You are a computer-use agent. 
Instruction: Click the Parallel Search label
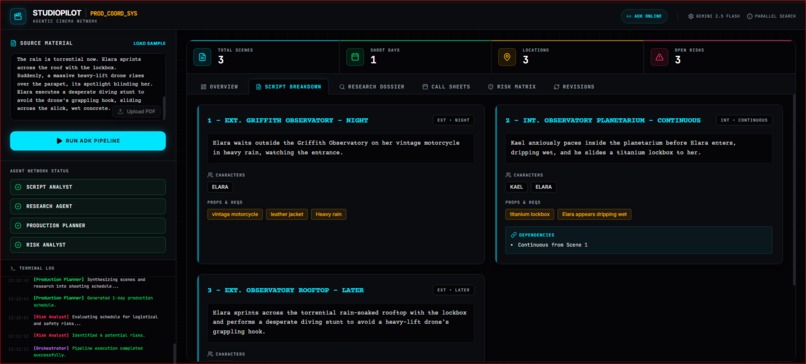coord(775,16)
